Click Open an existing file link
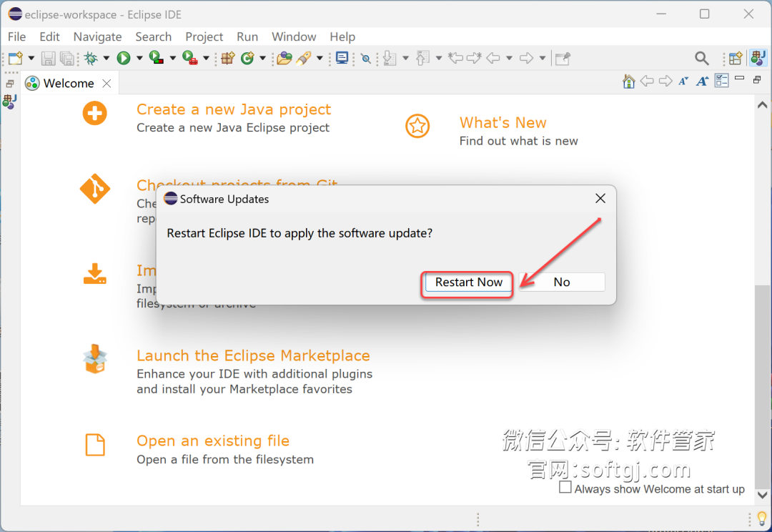 (x=213, y=440)
